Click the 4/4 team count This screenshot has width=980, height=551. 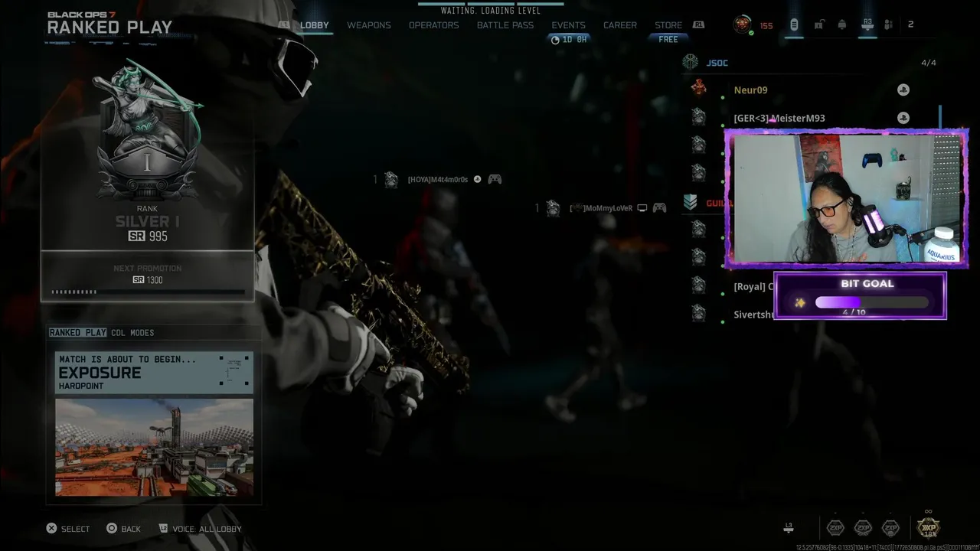click(x=929, y=63)
